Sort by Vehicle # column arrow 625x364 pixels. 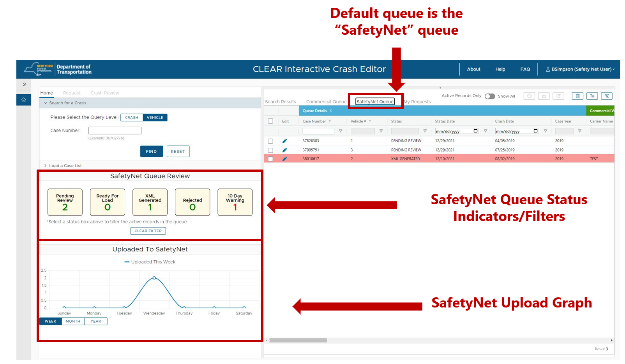click(370, 121)
